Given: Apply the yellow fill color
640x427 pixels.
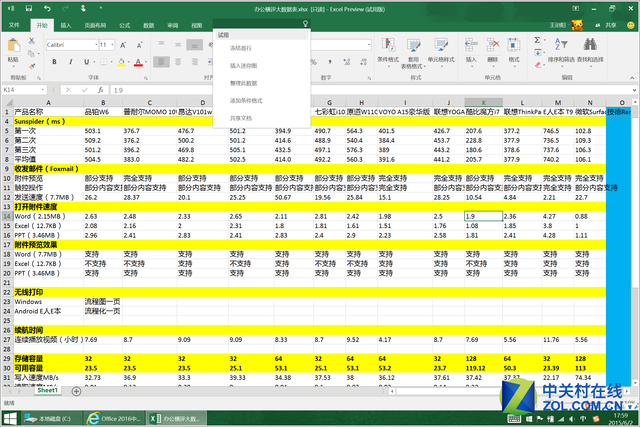Looking at the screenshot, I should [x=121, y=62].
